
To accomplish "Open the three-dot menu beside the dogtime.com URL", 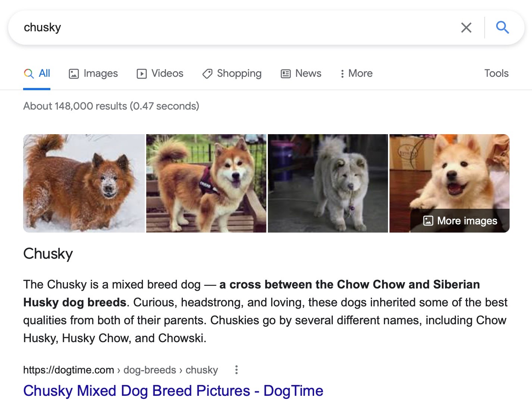I will pyautogui.click(x=237, y=369).
